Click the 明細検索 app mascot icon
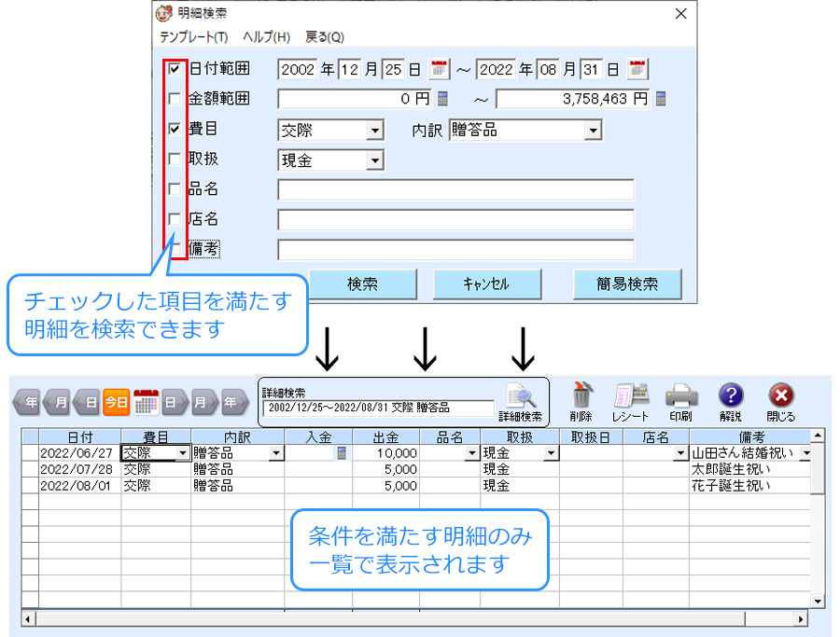 tap(164, 13)
